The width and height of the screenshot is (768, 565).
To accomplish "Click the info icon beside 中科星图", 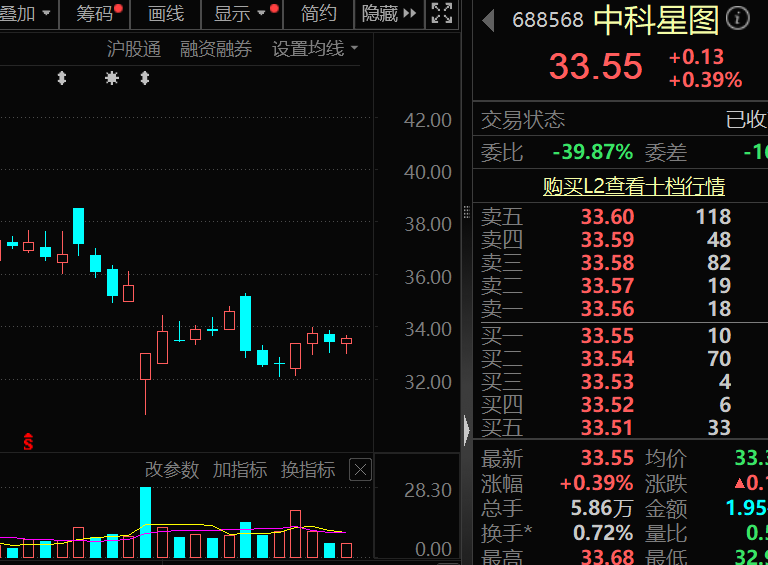I will (737, 19).
